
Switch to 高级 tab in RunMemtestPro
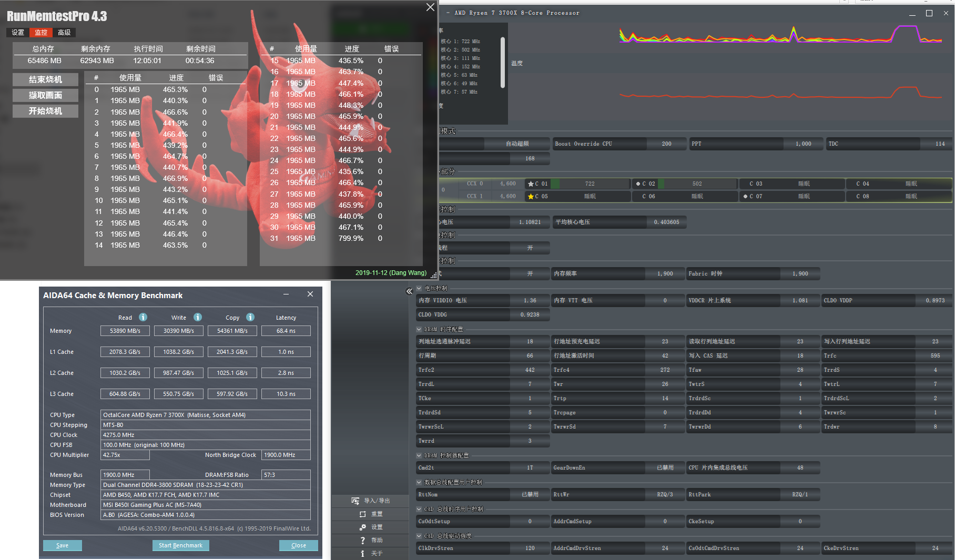(x=64, y=33)
